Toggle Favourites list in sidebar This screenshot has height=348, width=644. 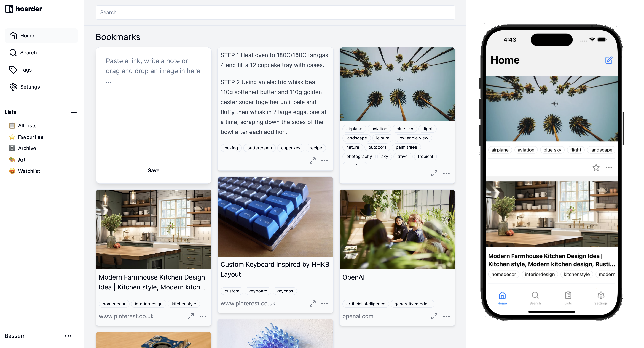[30, 137]
